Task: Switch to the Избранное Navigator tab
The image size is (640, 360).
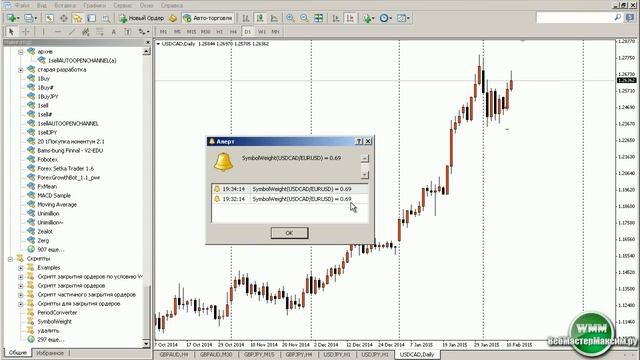Action: [50, 353]
